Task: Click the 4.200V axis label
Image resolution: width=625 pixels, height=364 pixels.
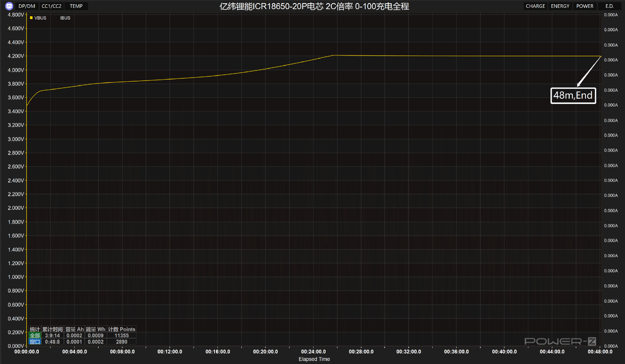Action: pyautogui.click(x=16, y=56)
